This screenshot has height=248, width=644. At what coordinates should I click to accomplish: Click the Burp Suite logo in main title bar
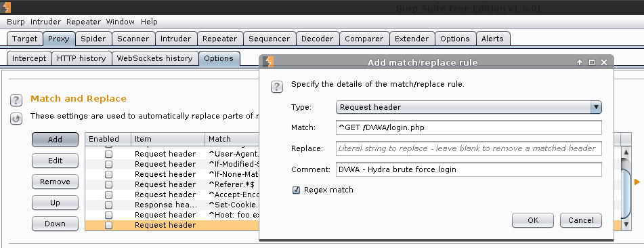click(6, 7)
